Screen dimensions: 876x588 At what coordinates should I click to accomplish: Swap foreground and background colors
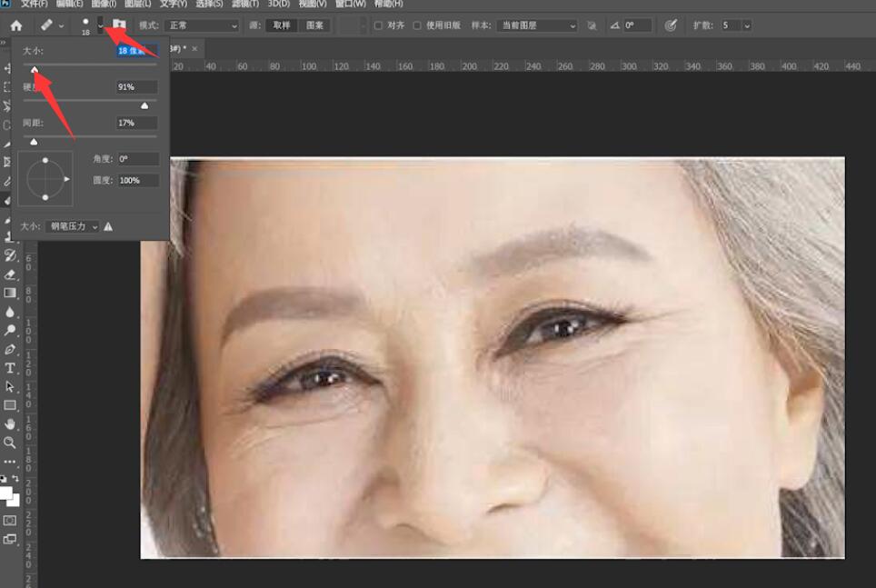coord(15,478)
